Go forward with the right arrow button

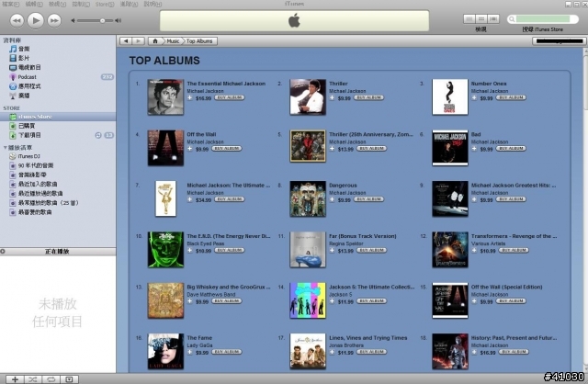[138, 40]
